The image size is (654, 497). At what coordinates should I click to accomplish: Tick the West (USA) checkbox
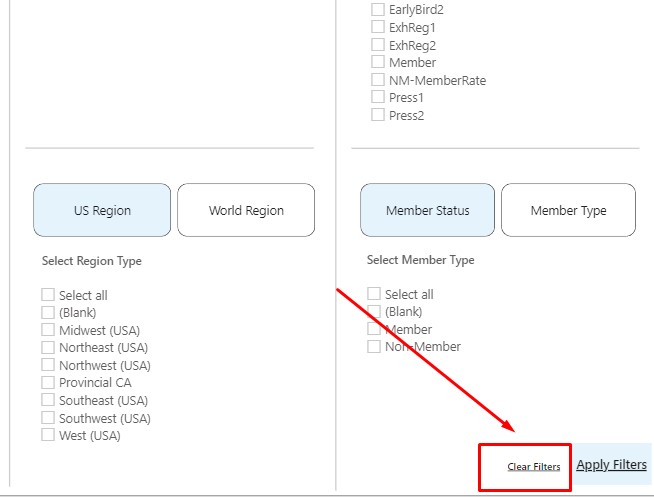pos(48,435)
